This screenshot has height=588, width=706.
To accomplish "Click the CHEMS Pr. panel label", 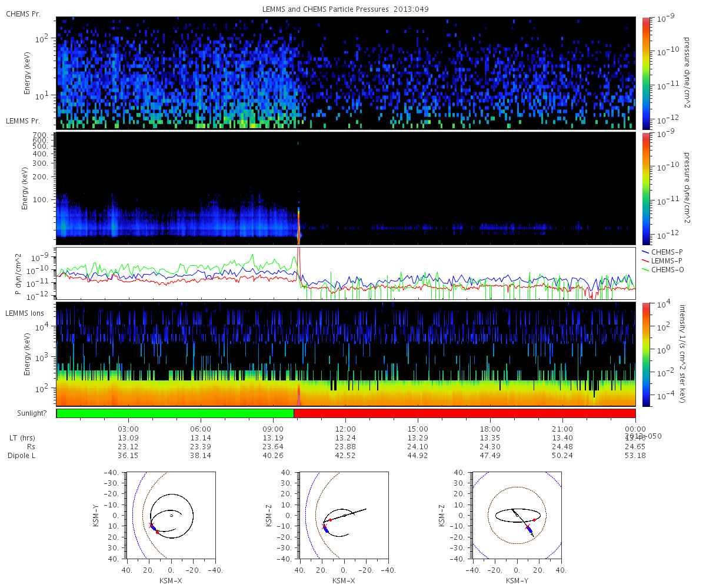I will 23,14.
